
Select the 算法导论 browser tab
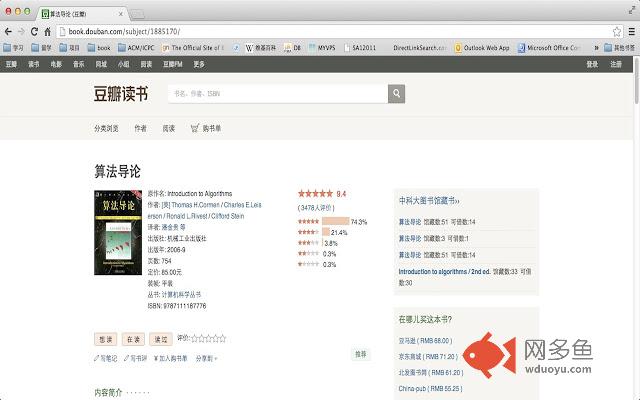83,14
